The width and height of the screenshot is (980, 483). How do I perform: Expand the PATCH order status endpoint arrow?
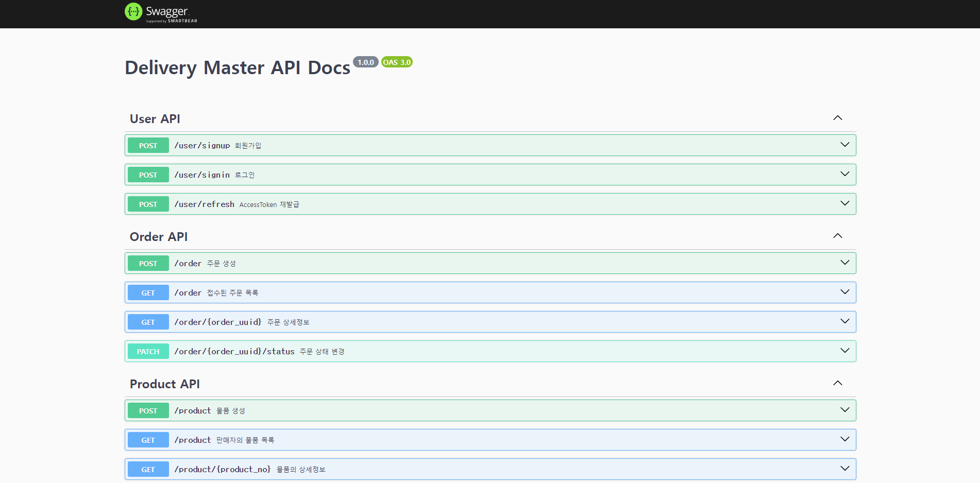(844, 351)
